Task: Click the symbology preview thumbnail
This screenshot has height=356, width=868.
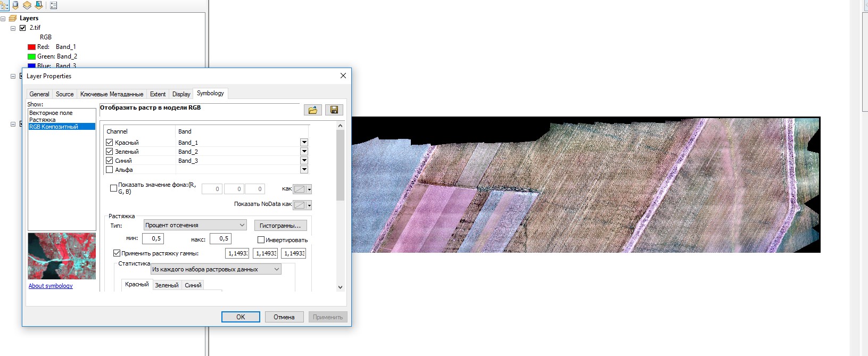Action: coord(62,256)
